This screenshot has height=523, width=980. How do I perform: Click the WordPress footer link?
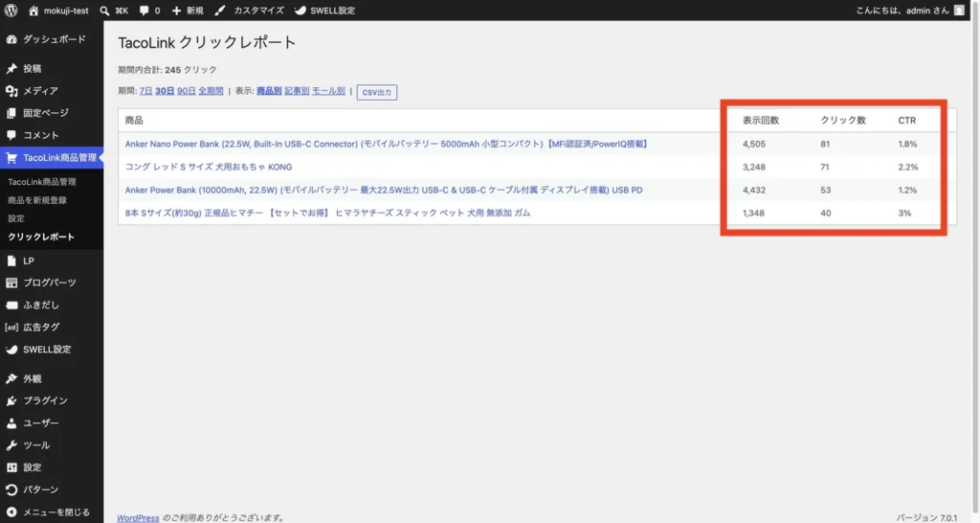pyautogui.click(x=138, y=518)
